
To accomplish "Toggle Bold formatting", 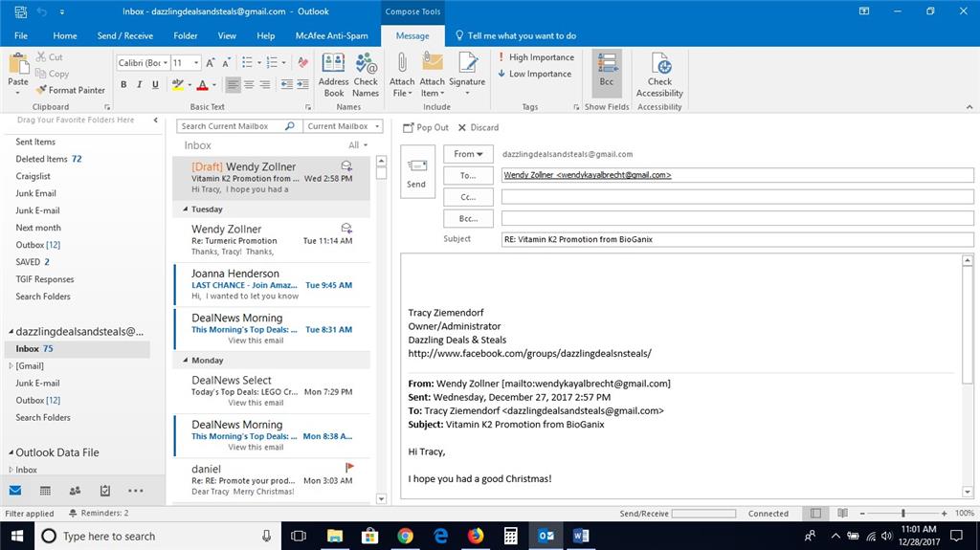I will click(123, 85).
